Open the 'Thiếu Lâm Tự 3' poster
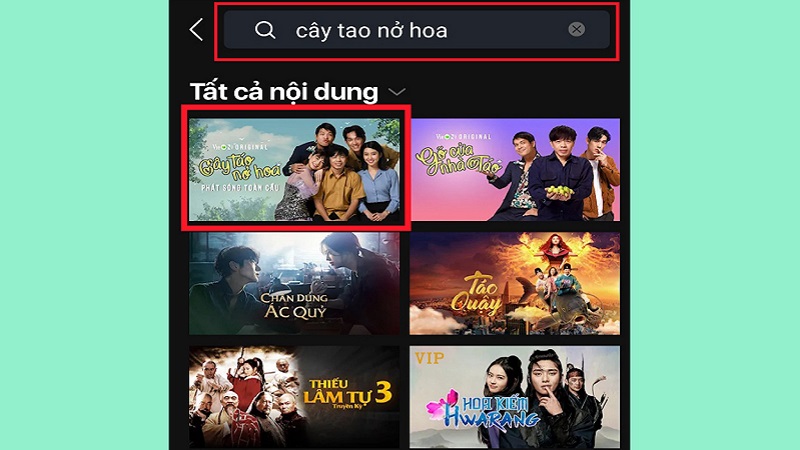800x450 pixels. (294, 397)
